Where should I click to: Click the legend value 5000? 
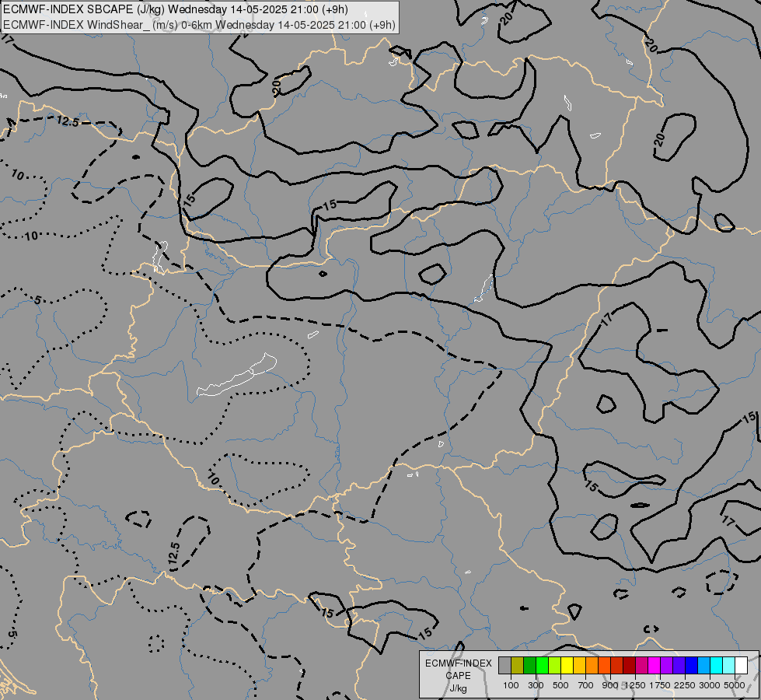coord(735,685)
